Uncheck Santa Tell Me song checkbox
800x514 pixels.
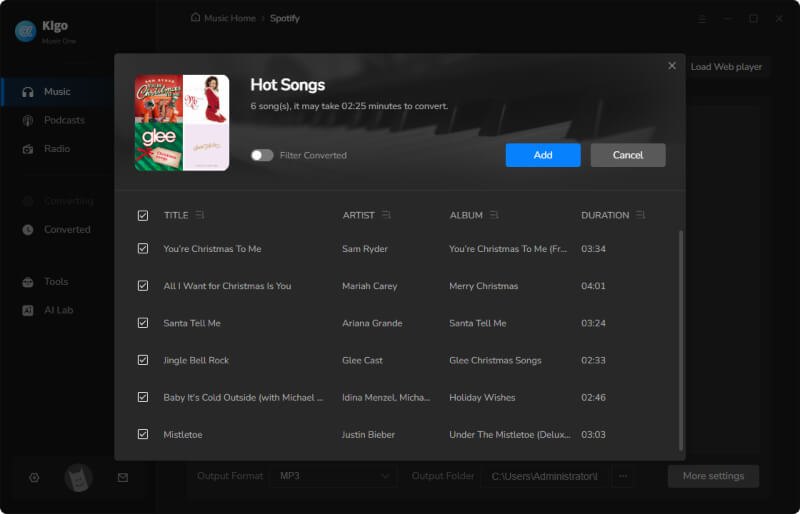[x=143, y=323]
